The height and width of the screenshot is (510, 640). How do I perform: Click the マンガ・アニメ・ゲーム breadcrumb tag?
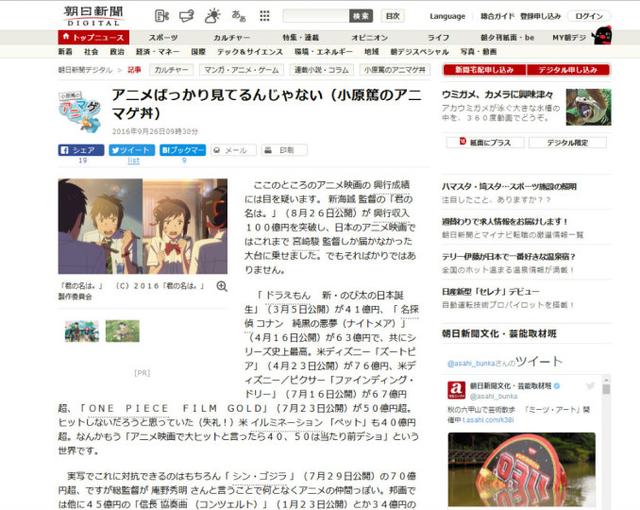[242, 70]
